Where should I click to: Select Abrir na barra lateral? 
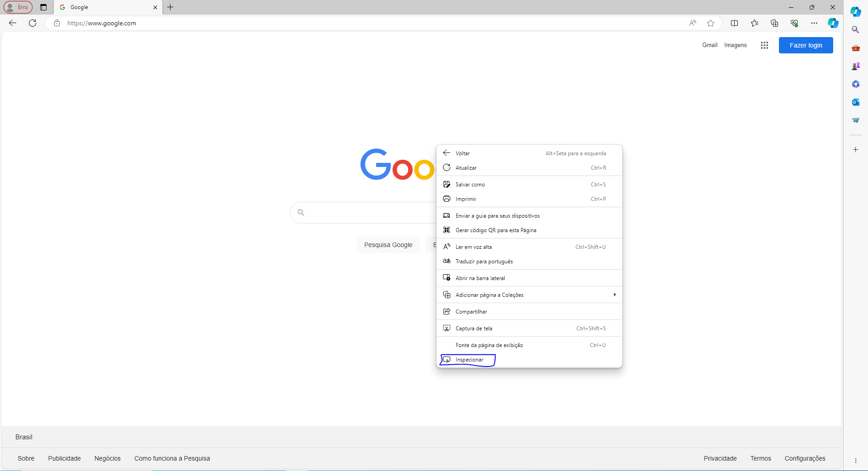click(529, 278)
